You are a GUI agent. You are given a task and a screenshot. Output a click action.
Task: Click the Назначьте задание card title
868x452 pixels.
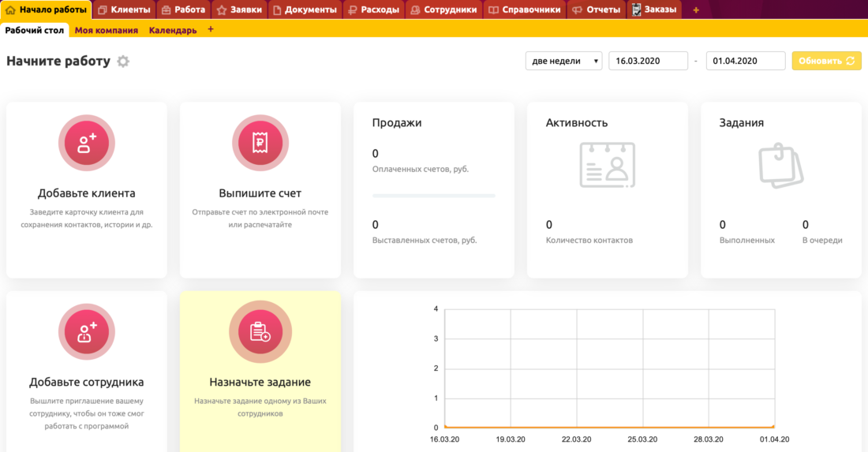pyautogui.click(x=260, y=382)
